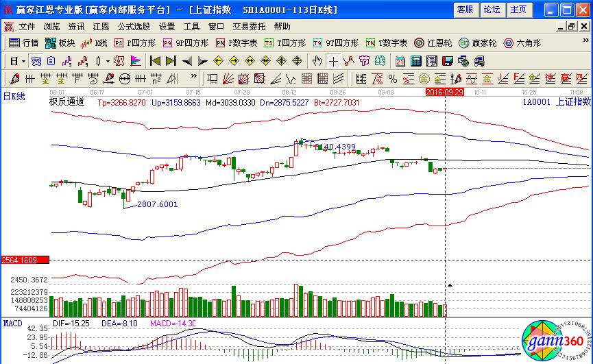Open the 六角形 hexagon chart tool
Viewport: 593px width, 364px height.
coord(522,43)
